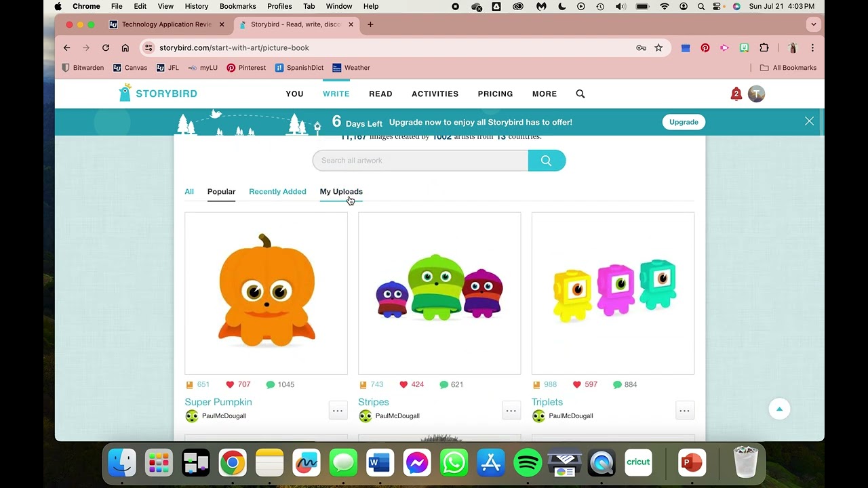Image resolution: width=868 pixels, height=488 pixels.
Task: Open Chrome extensions puzzle icon
Action: [764, 47]
